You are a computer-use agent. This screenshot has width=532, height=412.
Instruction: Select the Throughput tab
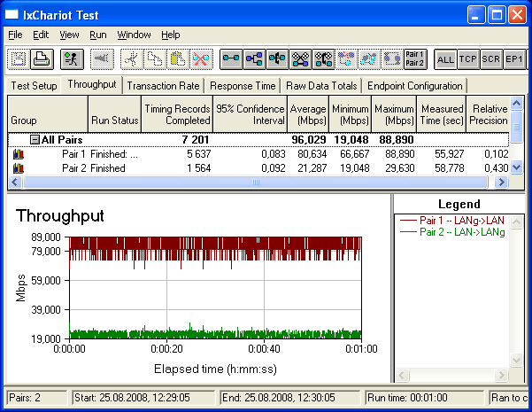92,84
